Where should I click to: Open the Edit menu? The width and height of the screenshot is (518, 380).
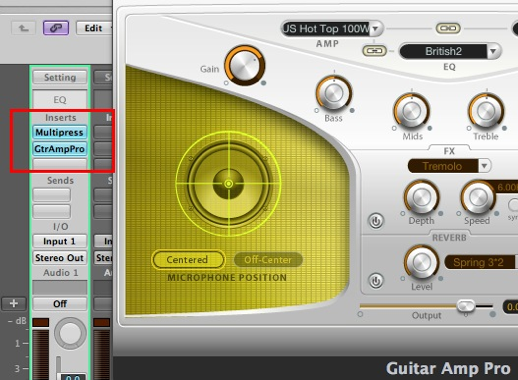pyautogui.click(x=94, y=28)
